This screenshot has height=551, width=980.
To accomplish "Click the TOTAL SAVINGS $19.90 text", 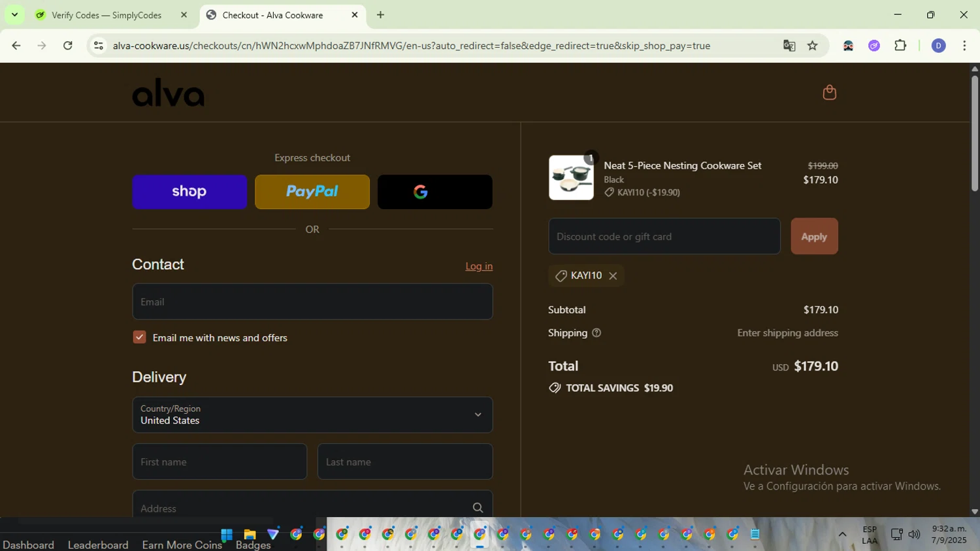I will [x=619, y=388].
